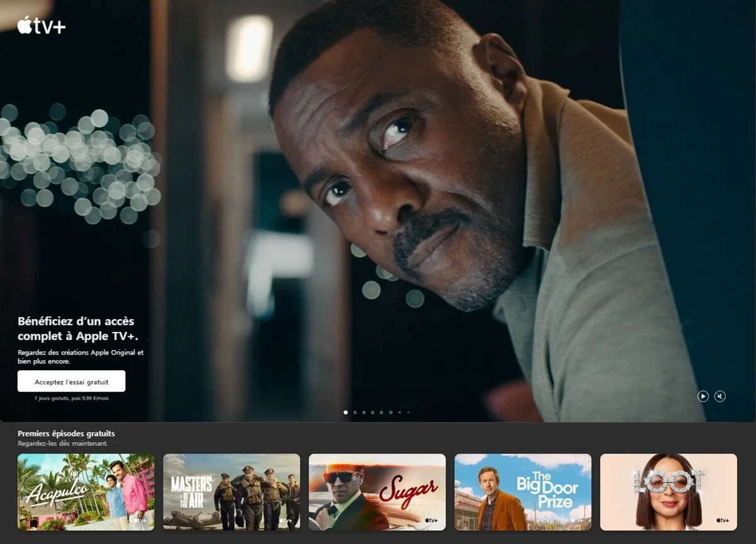Toggle the trailer sound mute icon
The width and height of the screenshot is (756, 544).
720,396
